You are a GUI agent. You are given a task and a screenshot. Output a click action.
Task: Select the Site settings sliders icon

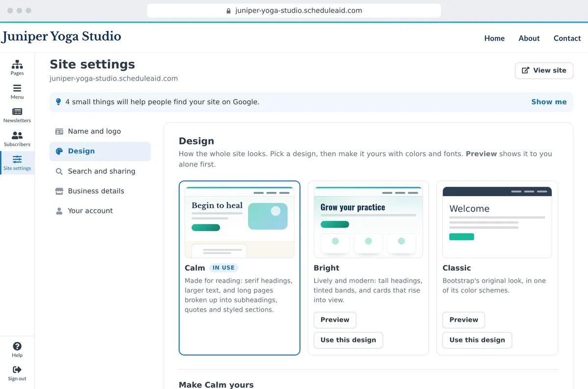click(x=17, y=159)
